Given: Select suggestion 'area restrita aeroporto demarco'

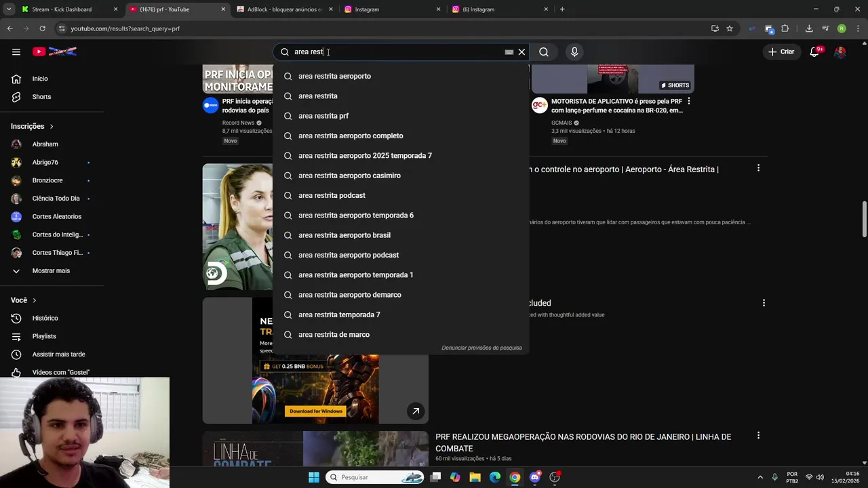Looking at the screenshot, I should click(401, 295).
